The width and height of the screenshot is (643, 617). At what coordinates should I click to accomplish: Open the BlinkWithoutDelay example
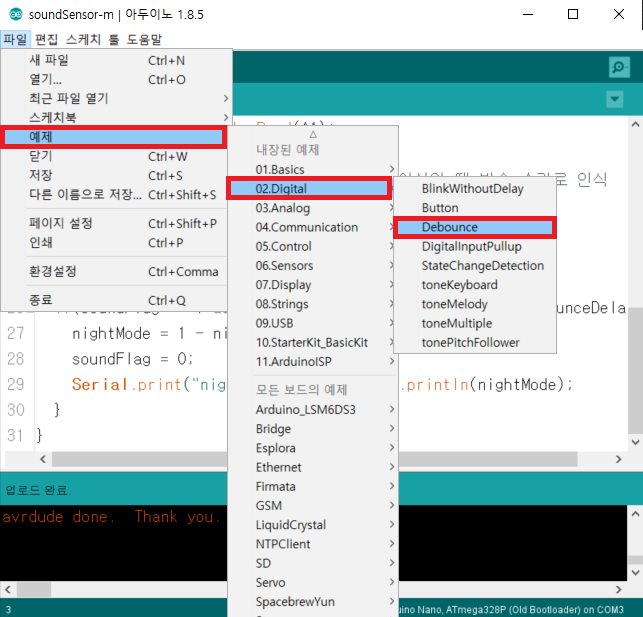[475, 189]
